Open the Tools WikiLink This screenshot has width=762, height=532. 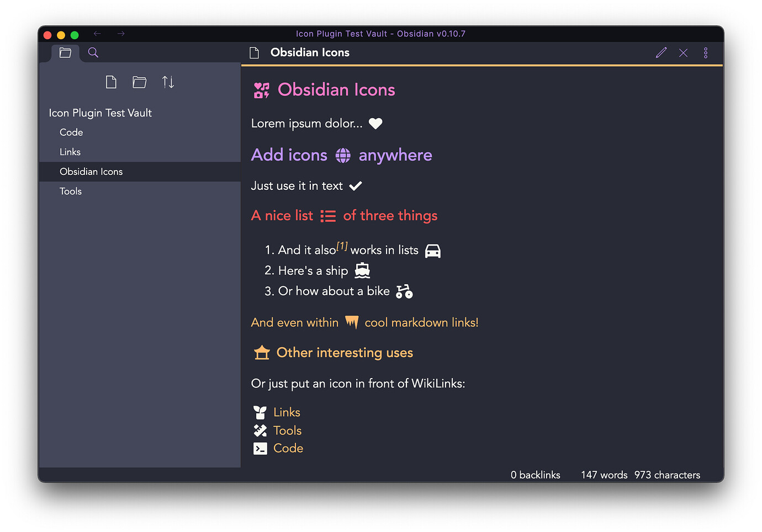(x=287, y=430)
